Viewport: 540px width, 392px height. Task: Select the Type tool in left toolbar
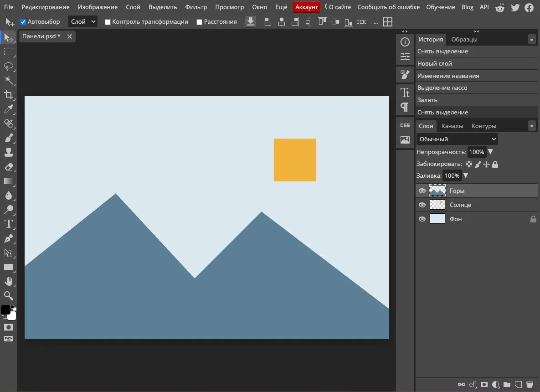point(9,224)
